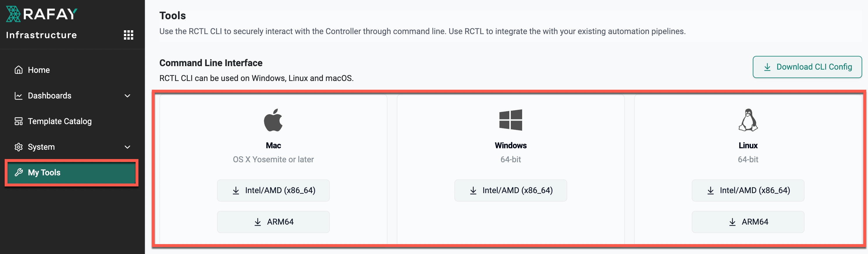The width and height of the screenshot is (868, 254).
Task: Click the My Tools wrench icon
Action: coord(19,172)
